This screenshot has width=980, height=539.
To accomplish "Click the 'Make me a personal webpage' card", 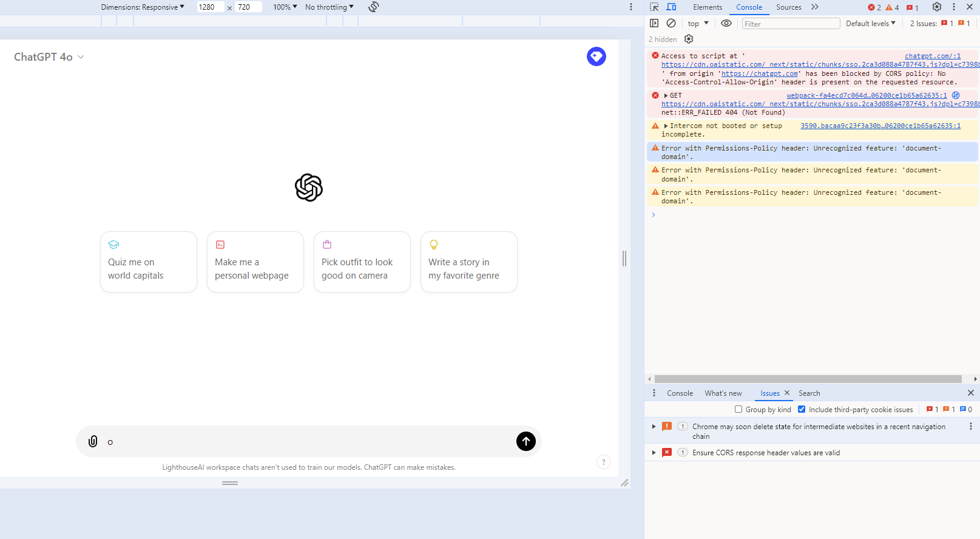I will 255,262.
